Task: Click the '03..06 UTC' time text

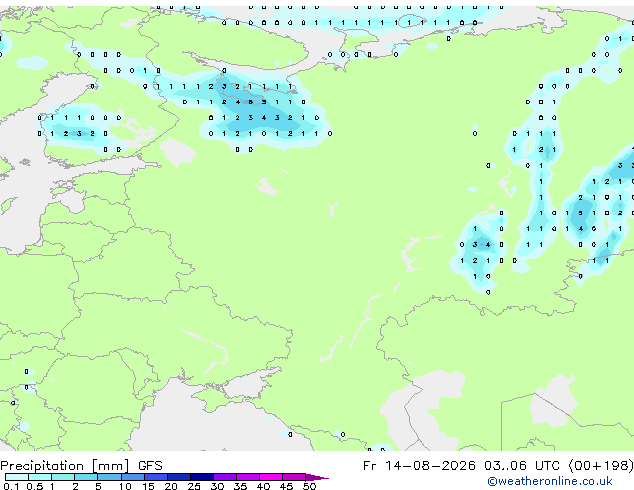Action: coord(524,466)
